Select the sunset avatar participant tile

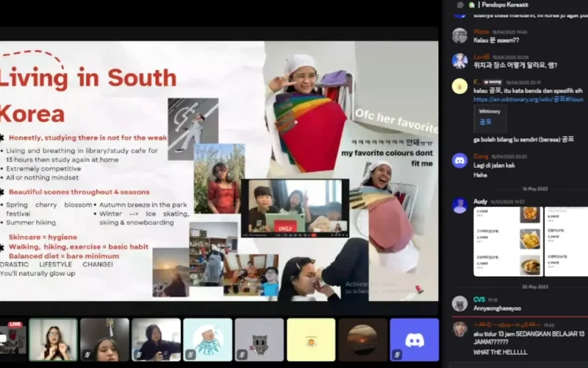[362, 339]
